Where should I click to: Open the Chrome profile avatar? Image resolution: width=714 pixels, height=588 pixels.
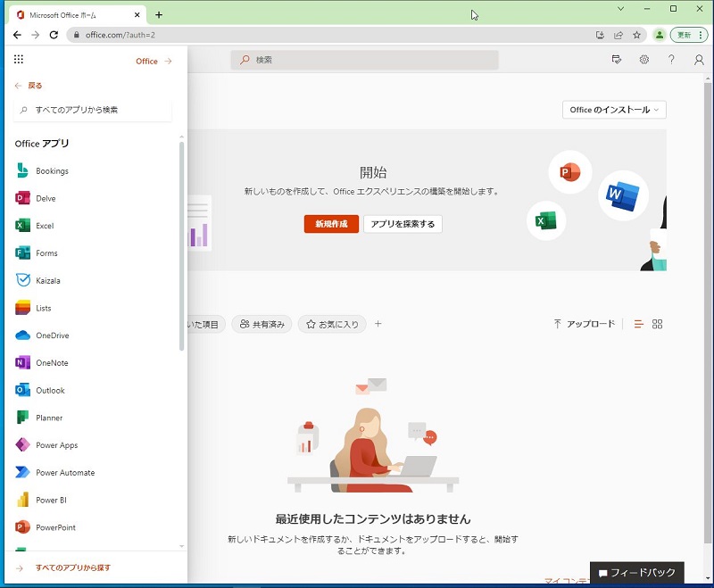coord(659,35)
